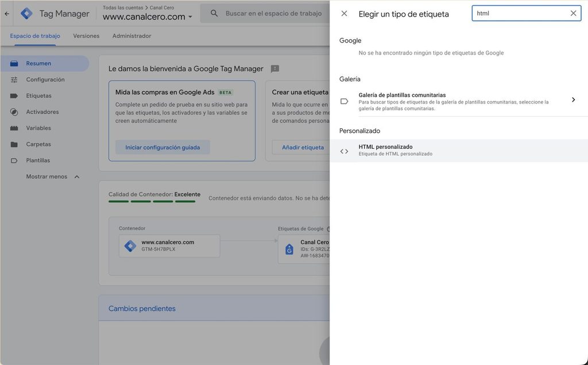
Task: Select HTML personalizado tag type
Action: click(x=459, y=150)
